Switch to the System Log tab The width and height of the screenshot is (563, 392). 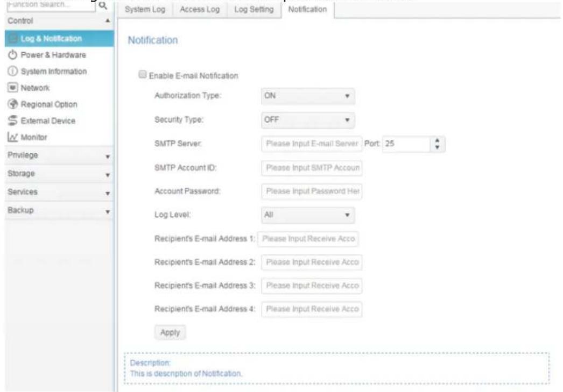coord(145,9)
